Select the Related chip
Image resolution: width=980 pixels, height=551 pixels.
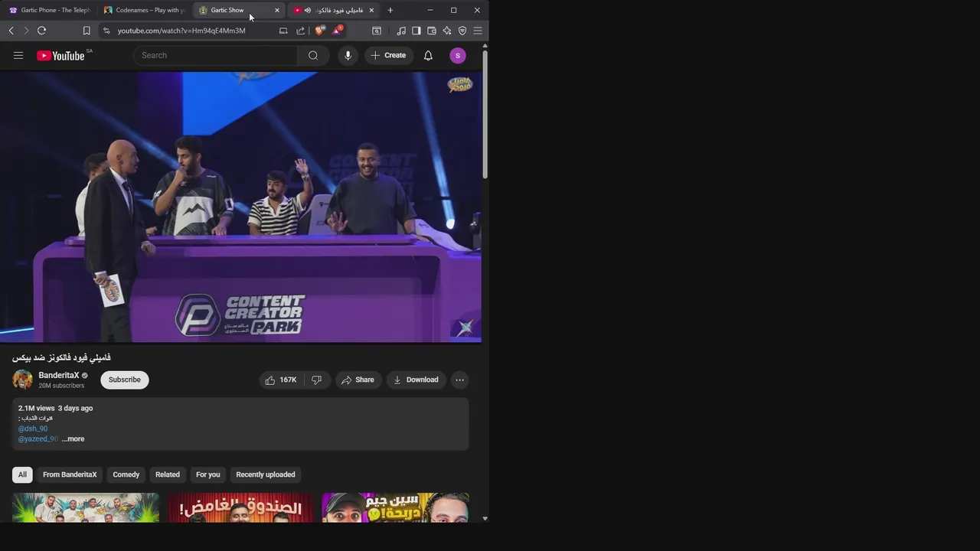168,474
